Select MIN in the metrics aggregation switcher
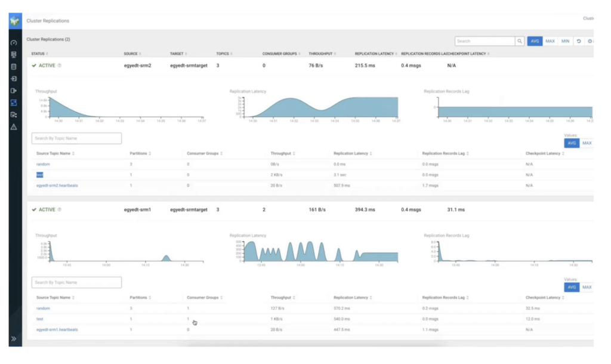 [564, 41]
